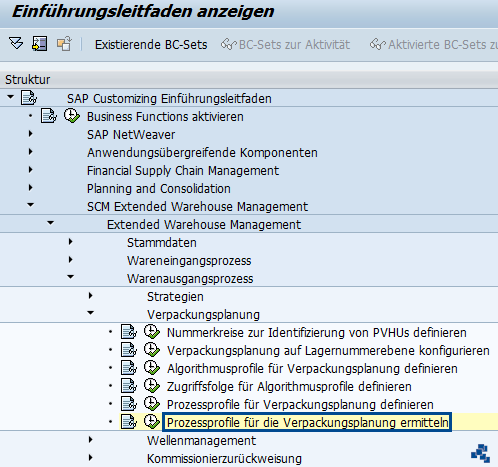Select highlighted Prozessprofile für die Verpackungsplanung ermitteln

click(307, 422)
